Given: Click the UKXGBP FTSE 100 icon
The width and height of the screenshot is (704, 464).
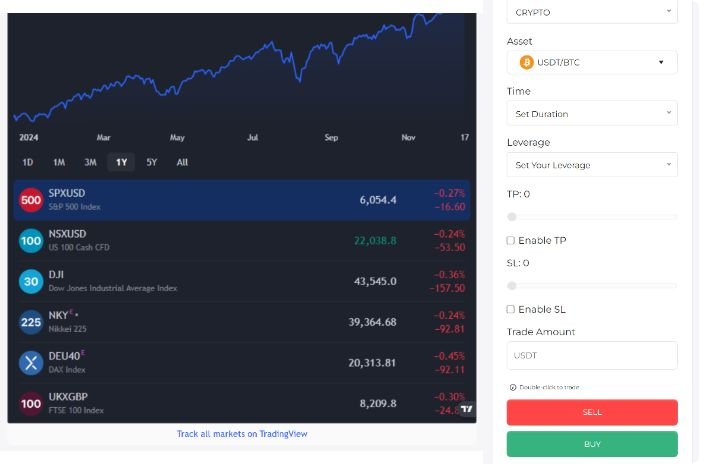Looking at the screenshot, I should 31,404.
